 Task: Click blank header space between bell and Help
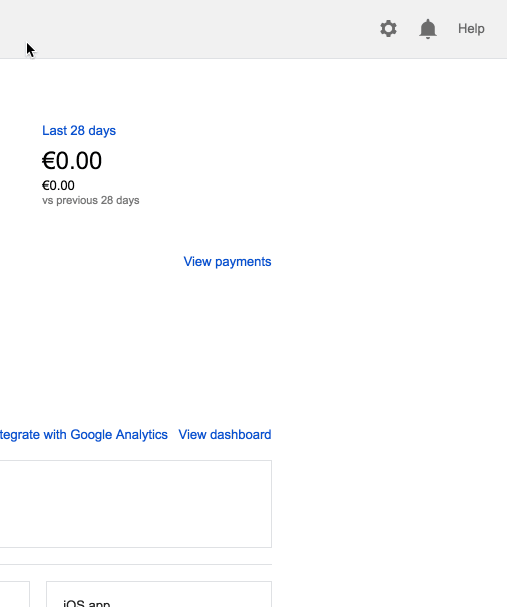tap(448, 29)
